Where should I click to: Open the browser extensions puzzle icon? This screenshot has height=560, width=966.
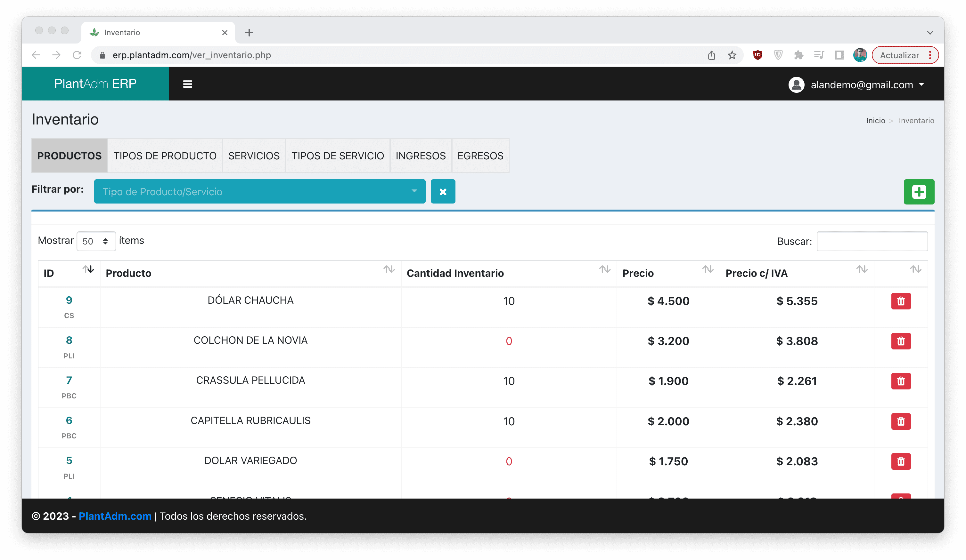point(798,55)
